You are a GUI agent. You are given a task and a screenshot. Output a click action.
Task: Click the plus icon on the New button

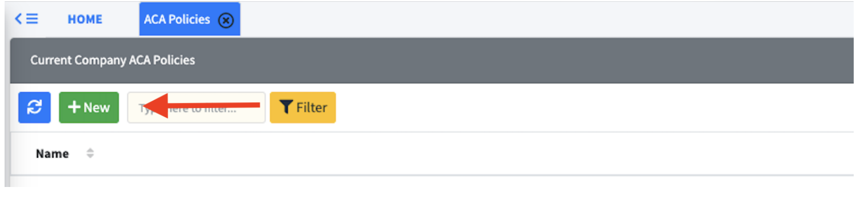click(x=74, y=108)
